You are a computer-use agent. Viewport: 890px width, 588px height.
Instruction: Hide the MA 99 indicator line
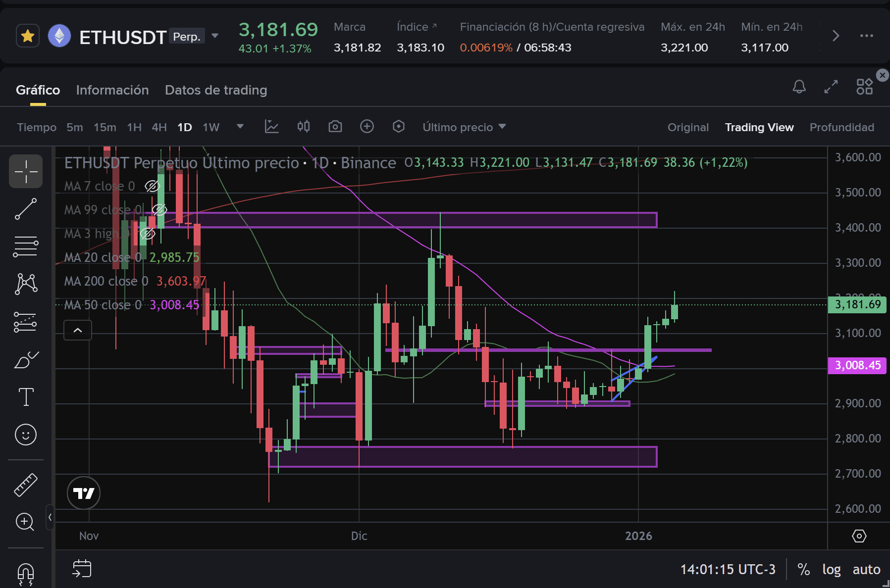point(158,210)
